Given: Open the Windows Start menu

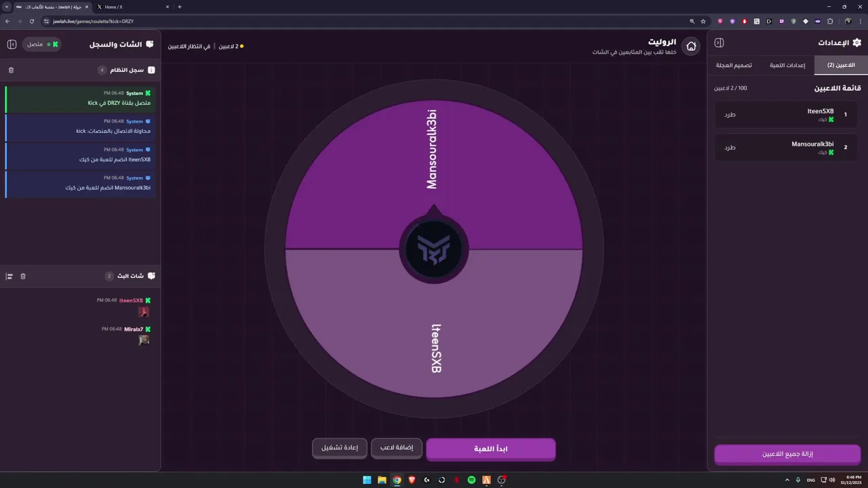Looking at the screenshot, I should point(367,480).
